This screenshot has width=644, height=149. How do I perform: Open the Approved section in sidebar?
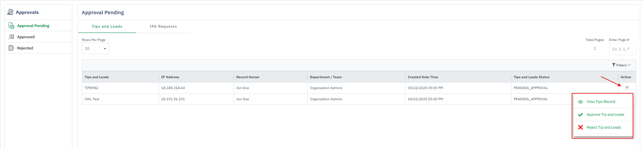tap(26, 37)
